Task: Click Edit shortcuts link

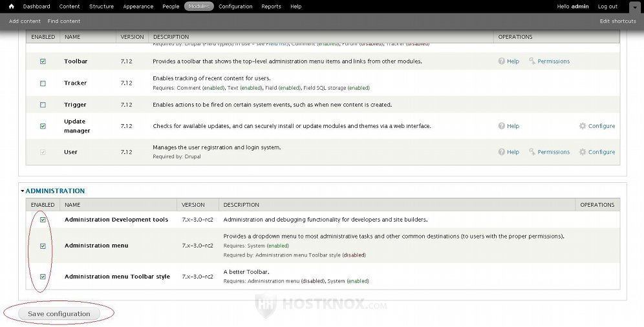Action: click(617, 21)
